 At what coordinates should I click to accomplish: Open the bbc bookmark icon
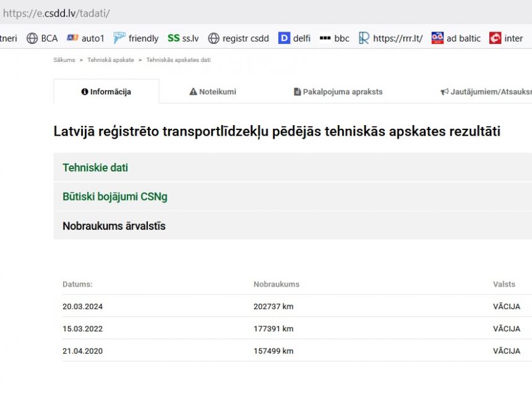[x=325, y=38]
